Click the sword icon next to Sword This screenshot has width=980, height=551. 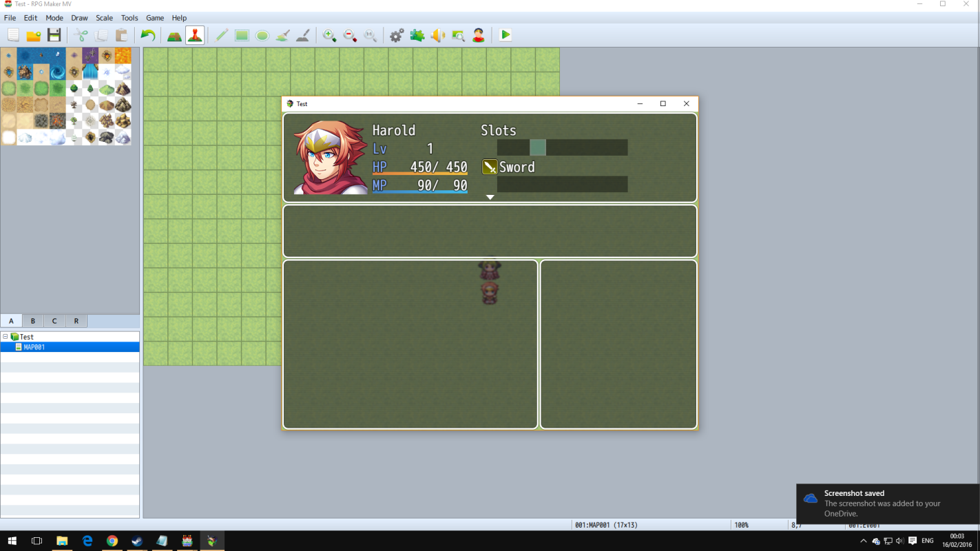pos(490,167)
